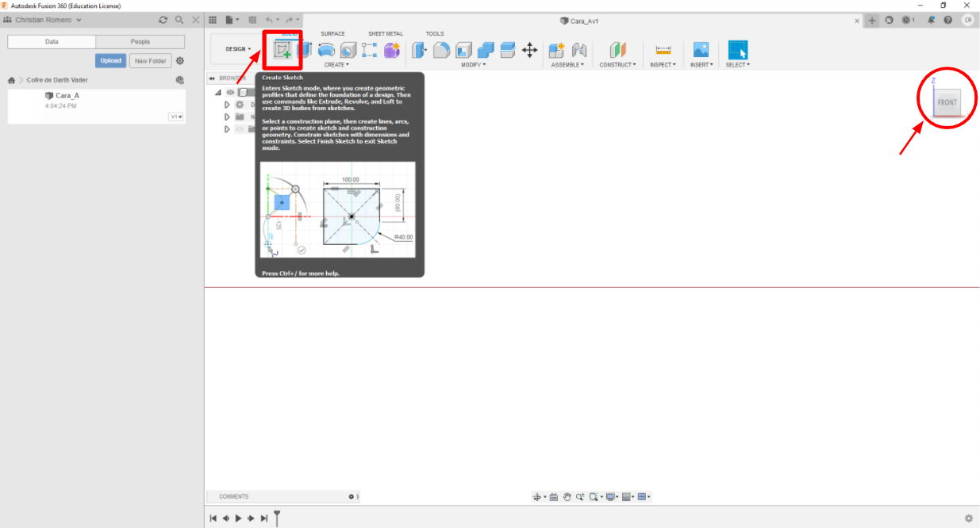
Task: Select the Combine tool icon
Action: pyautogui.click(x=486, y=50)
